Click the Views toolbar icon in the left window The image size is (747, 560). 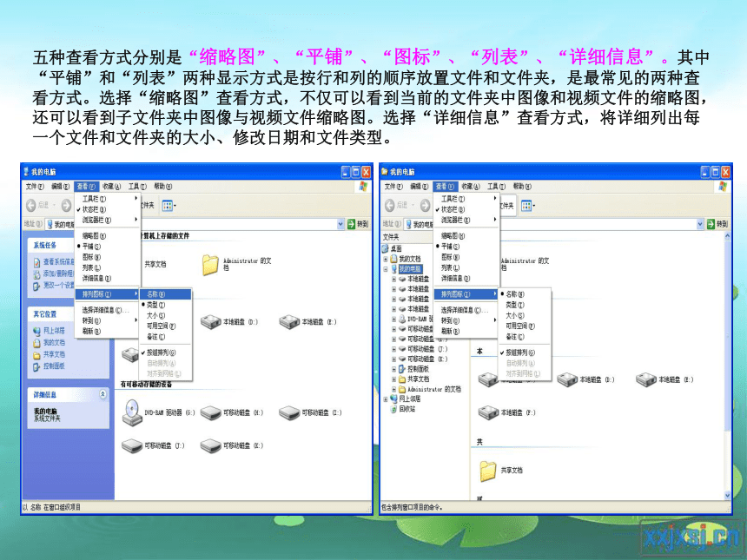click(168, 206)
